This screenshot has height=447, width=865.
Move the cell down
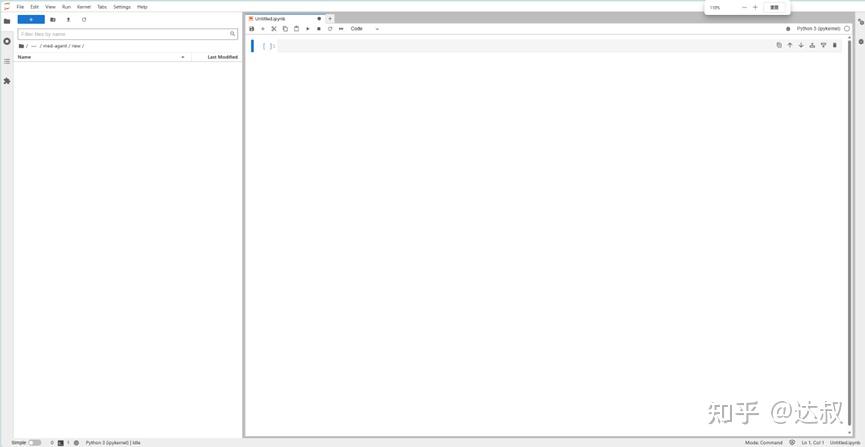[801, 45]
